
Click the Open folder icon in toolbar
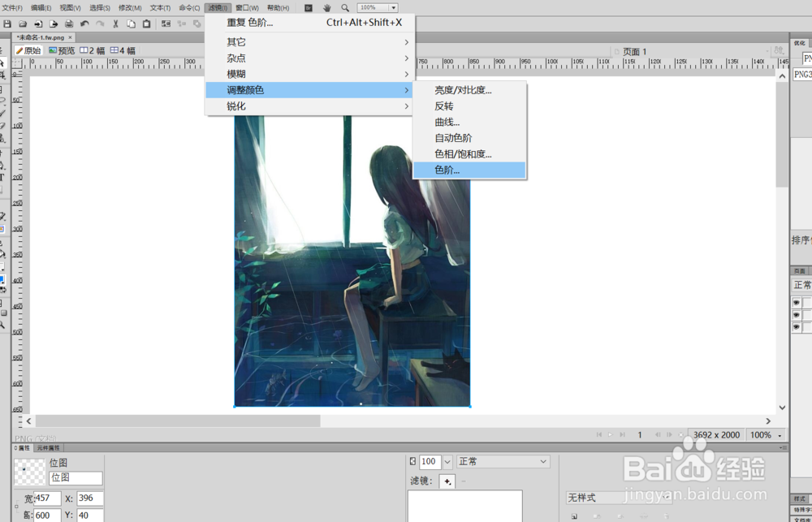(23, 24)
